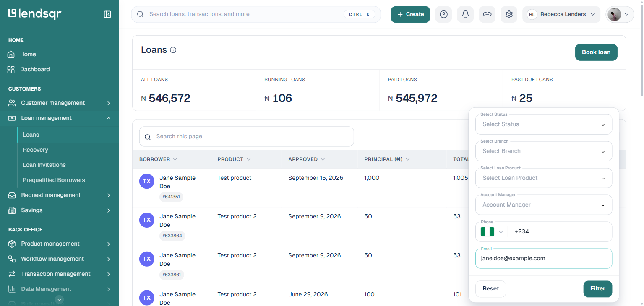Sort by the Borrower column header

tap(158, 159)
